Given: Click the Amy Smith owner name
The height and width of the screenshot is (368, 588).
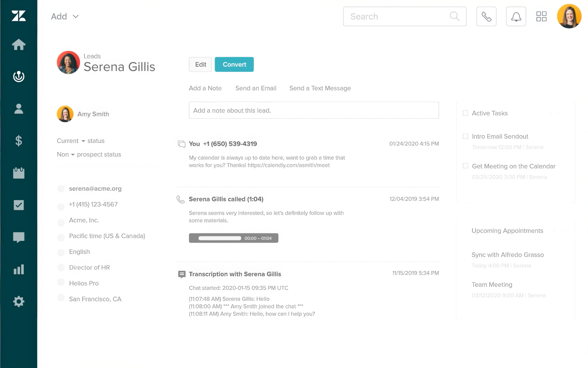Looking at the screenshot, I should 93,114.
